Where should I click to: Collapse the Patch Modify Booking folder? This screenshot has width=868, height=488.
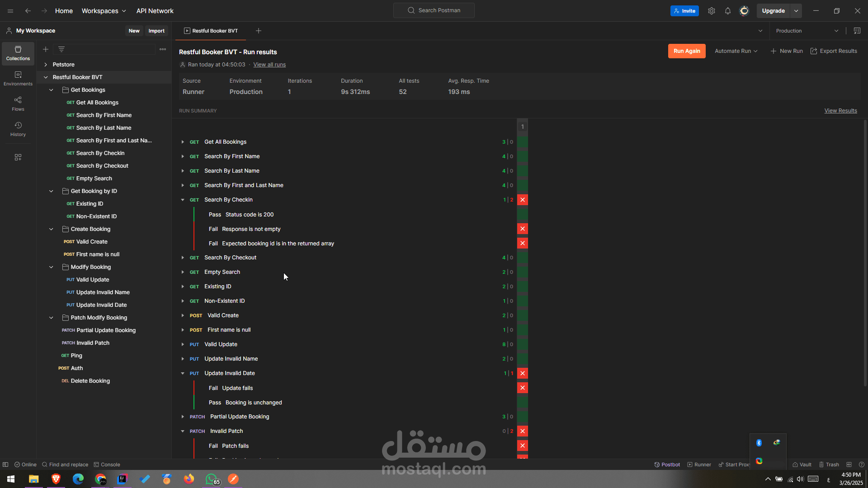(x=51, y=318)
